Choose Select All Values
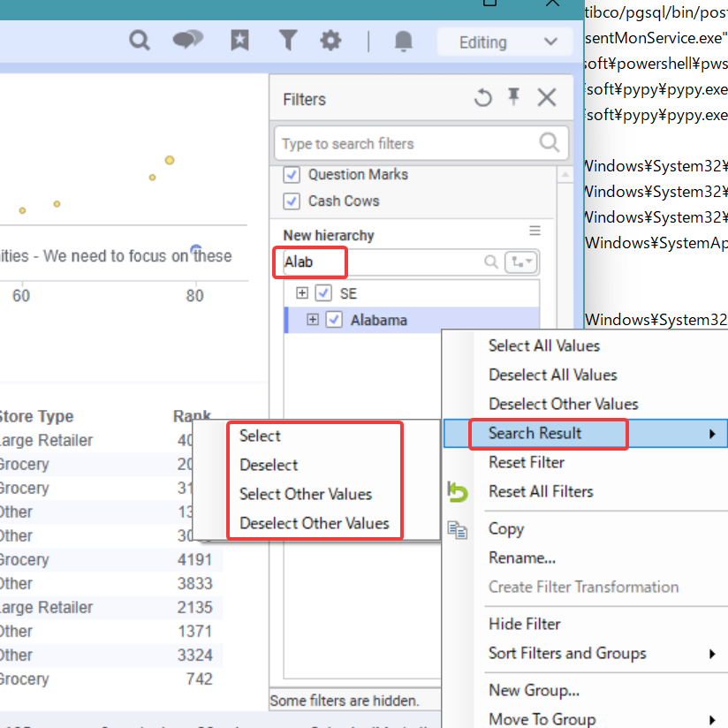Viewport: 728px width, 728px height. point(543,346)
